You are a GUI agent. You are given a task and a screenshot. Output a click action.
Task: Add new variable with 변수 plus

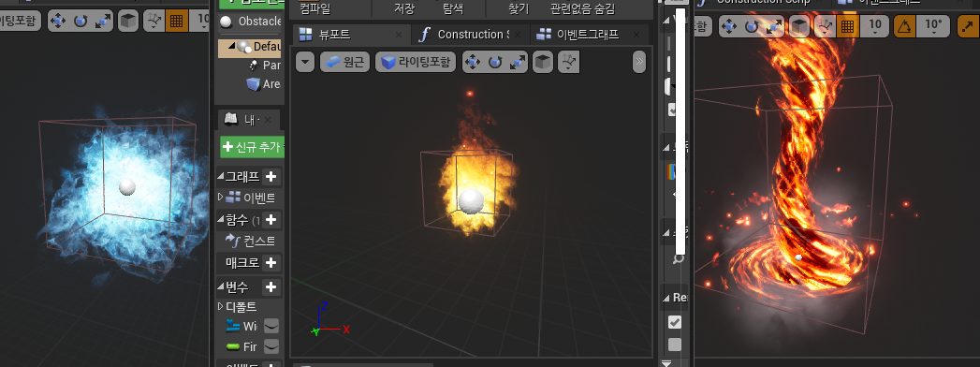[271, 287]
